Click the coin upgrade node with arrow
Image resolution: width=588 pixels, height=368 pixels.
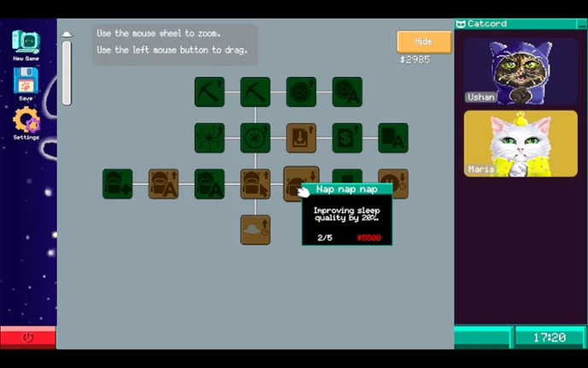pyautogui.click(x=301, y=92)
